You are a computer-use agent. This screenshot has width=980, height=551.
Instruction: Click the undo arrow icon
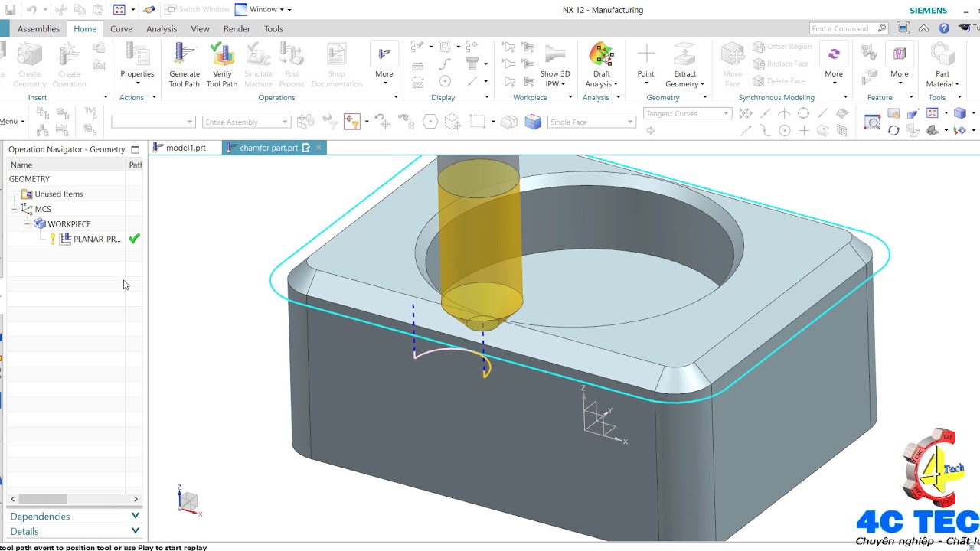[x=31, y=10]
